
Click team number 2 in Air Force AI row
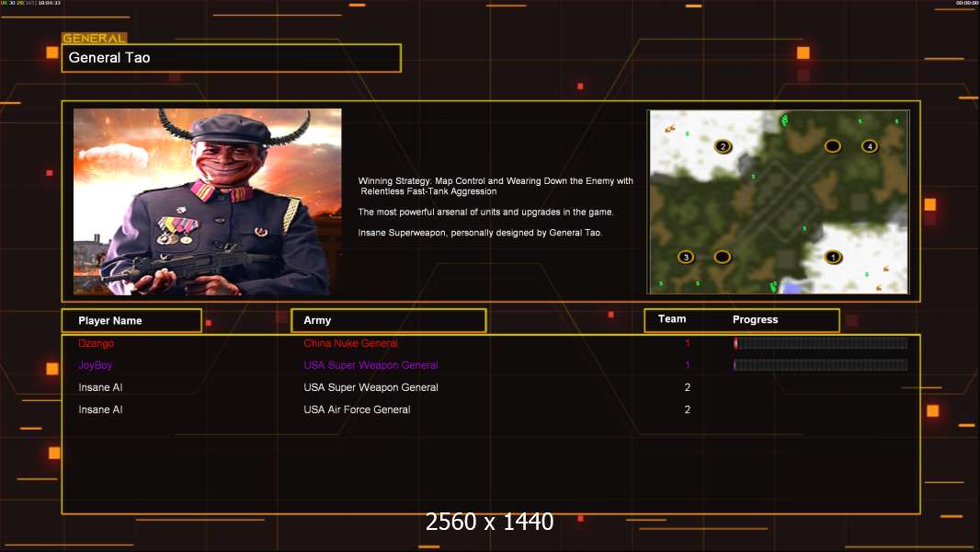[x=688, y=409]
